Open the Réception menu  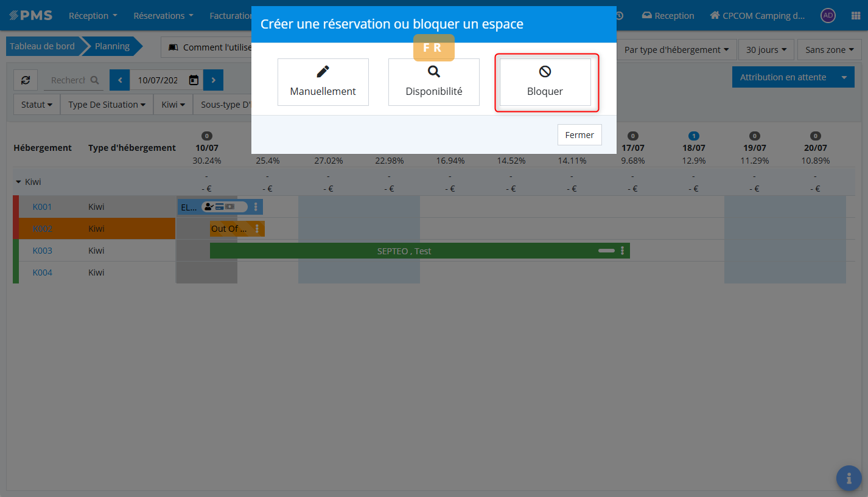[x=93, y=16]
